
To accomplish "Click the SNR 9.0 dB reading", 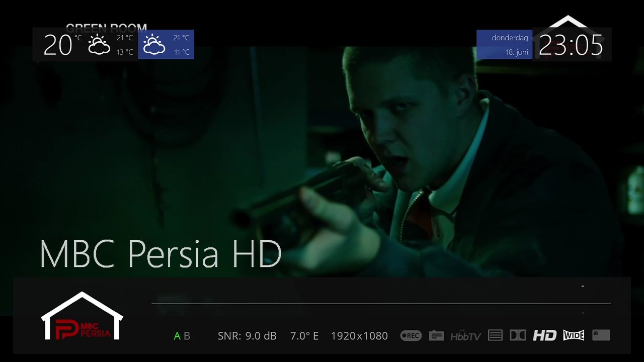I will (x=247, y=336).
